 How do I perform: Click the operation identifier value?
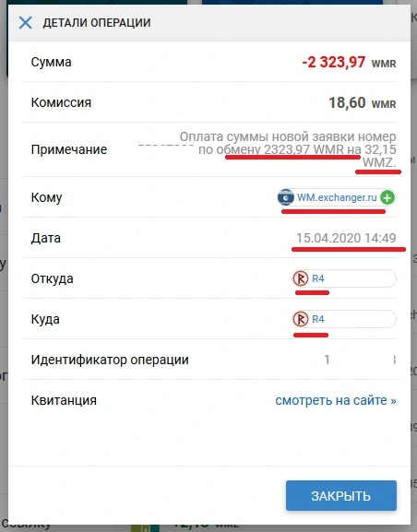point(360,360)
